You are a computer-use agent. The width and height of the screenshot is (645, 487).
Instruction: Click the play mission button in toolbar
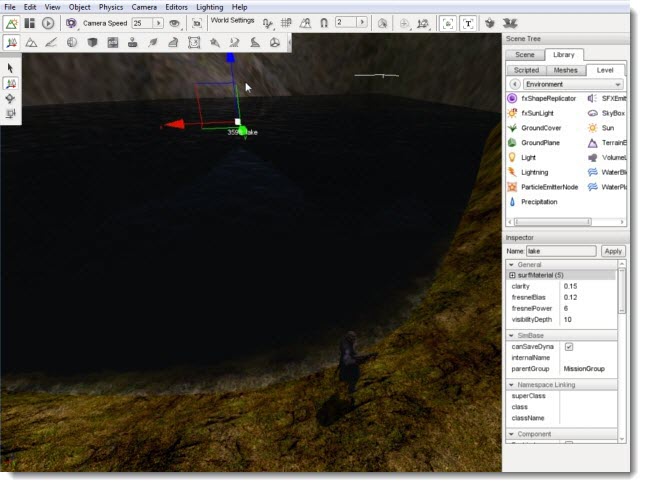pyautogui.click(x=48, y=23)
